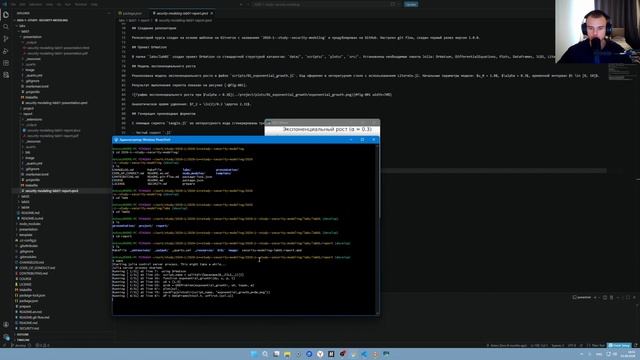The height and width of the screenshot is (360, 640).
Task: Open package-lock.json in the file tree
Action: tap(32, 296)
